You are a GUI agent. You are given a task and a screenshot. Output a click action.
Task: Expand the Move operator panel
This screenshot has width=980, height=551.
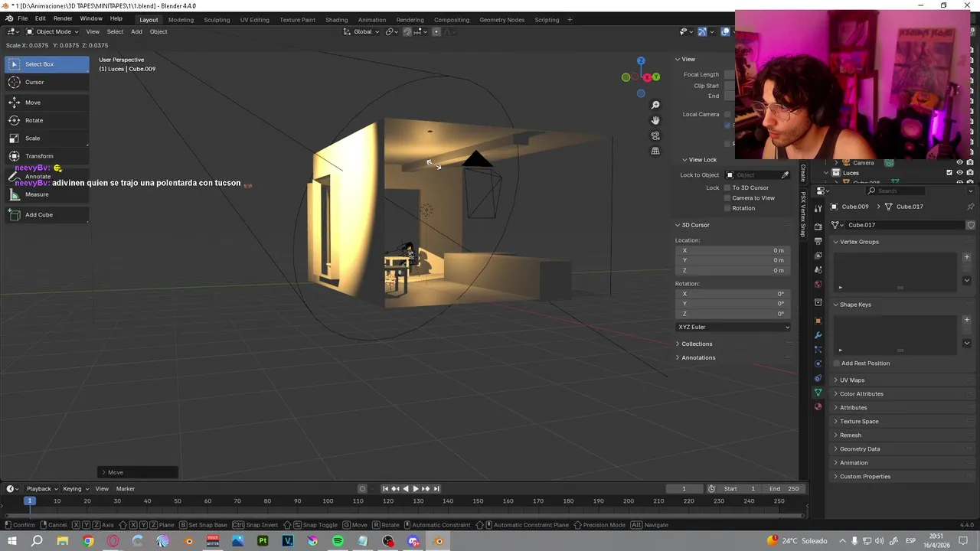(x=139, y=472)
